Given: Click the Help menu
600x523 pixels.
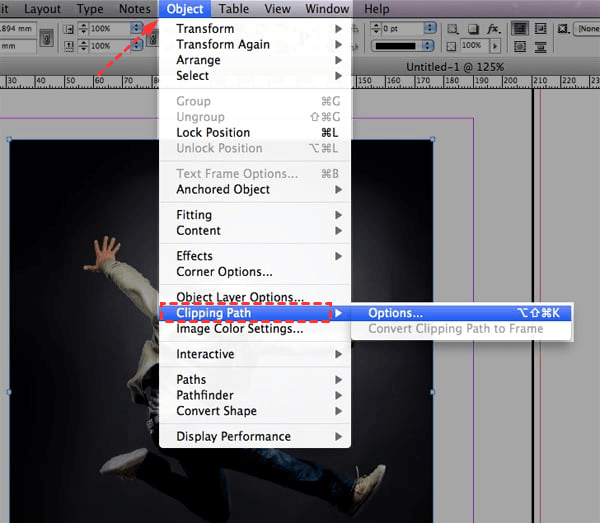Looking at the screenshot, I should [377, 9].
